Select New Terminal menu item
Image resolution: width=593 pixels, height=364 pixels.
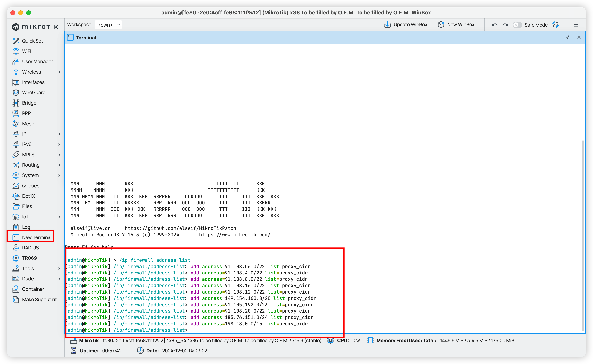(x=32, y=238)
